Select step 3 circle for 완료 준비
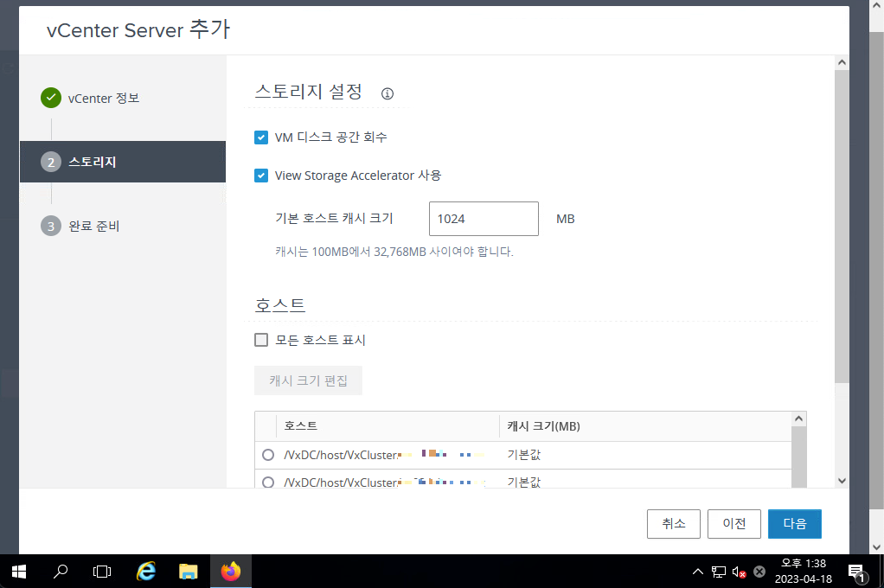 point(51,226)
